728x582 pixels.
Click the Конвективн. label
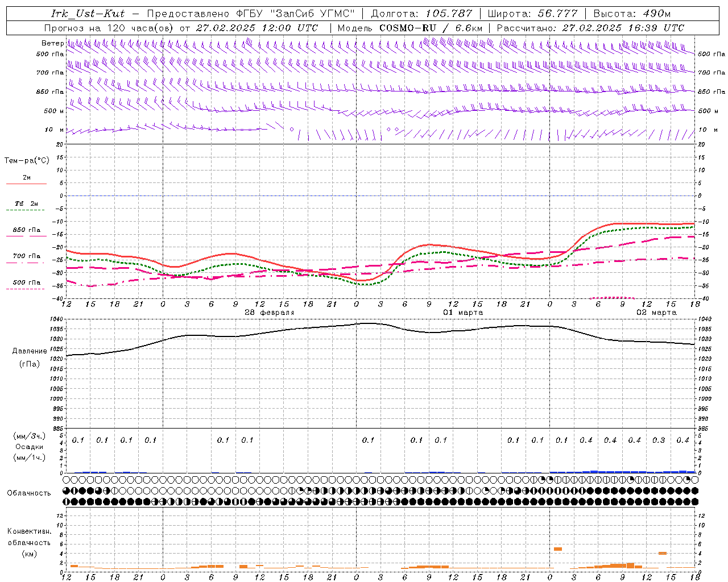point(29,531)
